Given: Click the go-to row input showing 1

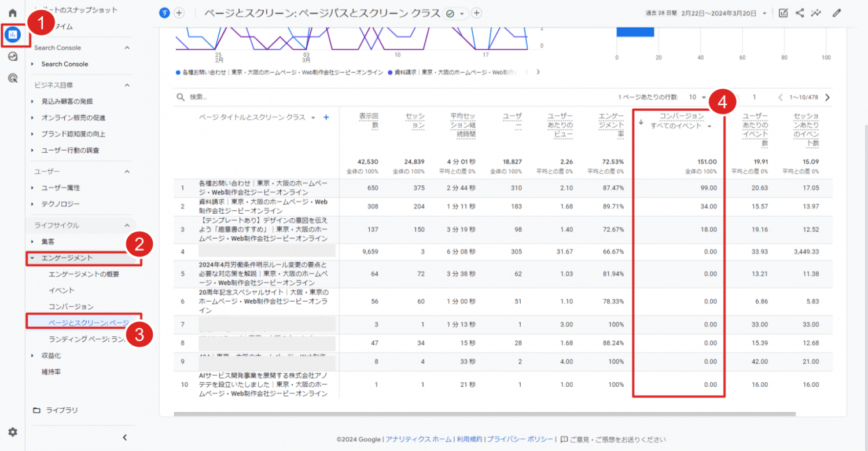Looking at the screenshot, I should (x=754, y=97).
